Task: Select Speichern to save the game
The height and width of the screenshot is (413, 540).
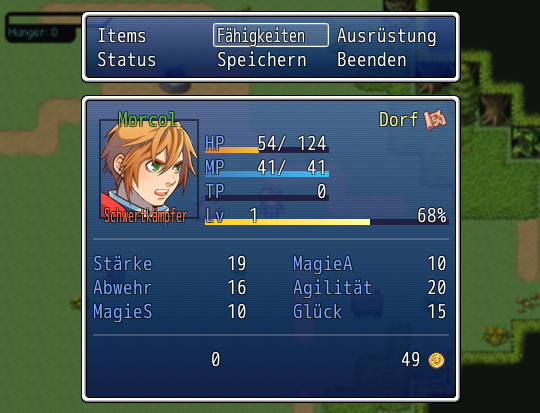Action: 262,61
